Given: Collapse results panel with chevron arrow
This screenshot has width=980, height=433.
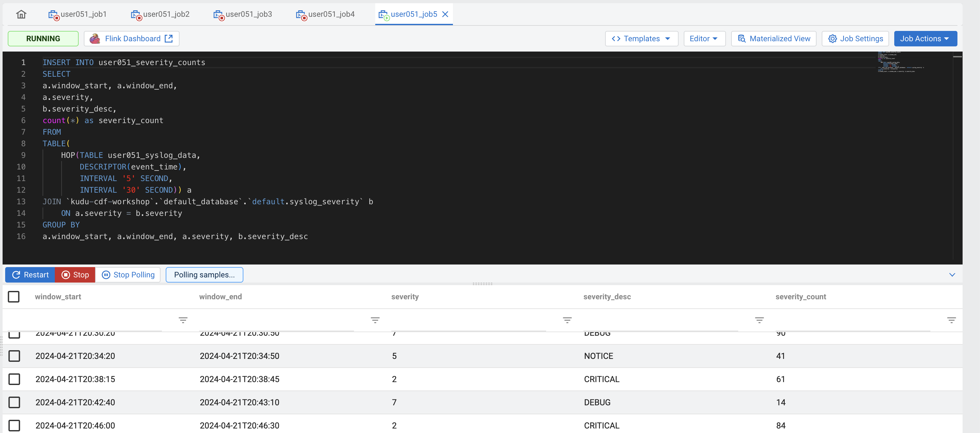Looking at the screenshot, I should point(952,275).
